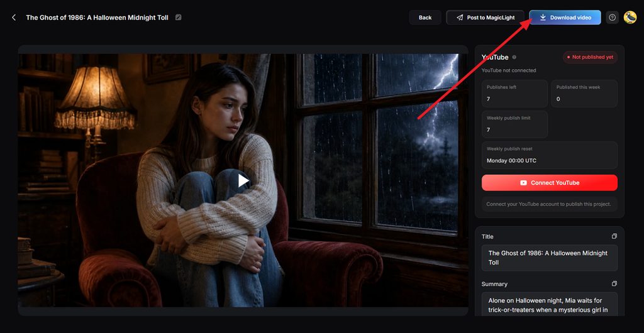This screenshot has width=644, height=333.
Task: Play the video with center play button
Action: (x=243, y=180)
